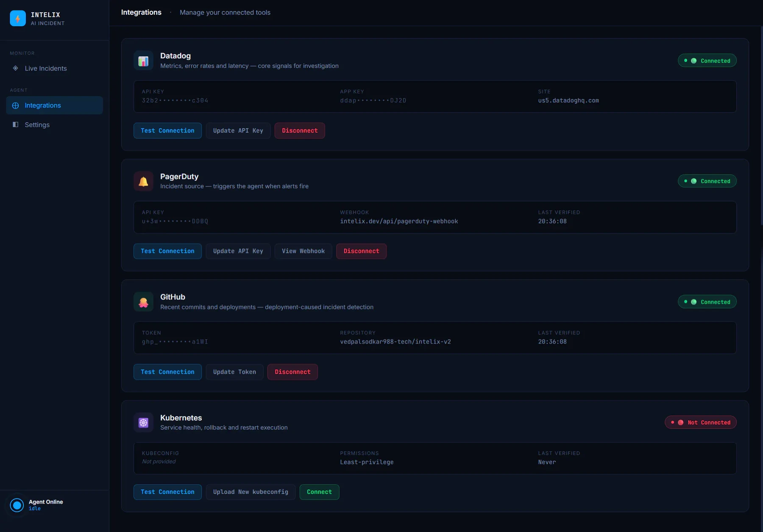Click the masked GitHub token ghp_…a1WI

coord(175,342)
